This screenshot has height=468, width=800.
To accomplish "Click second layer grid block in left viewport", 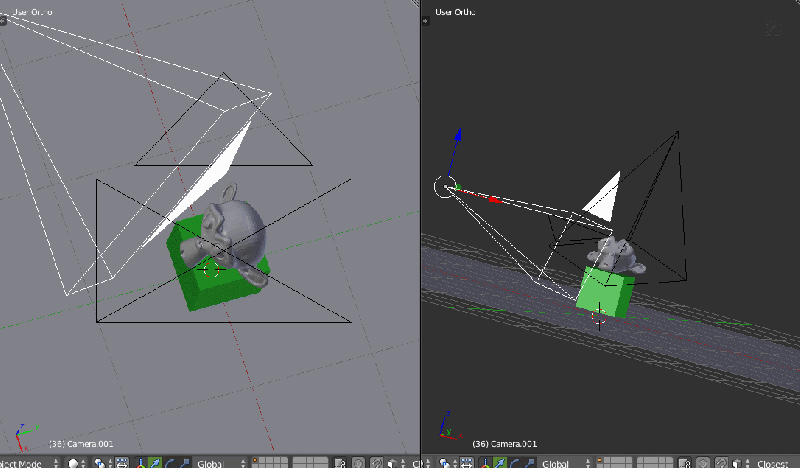I will pos(310,463).
